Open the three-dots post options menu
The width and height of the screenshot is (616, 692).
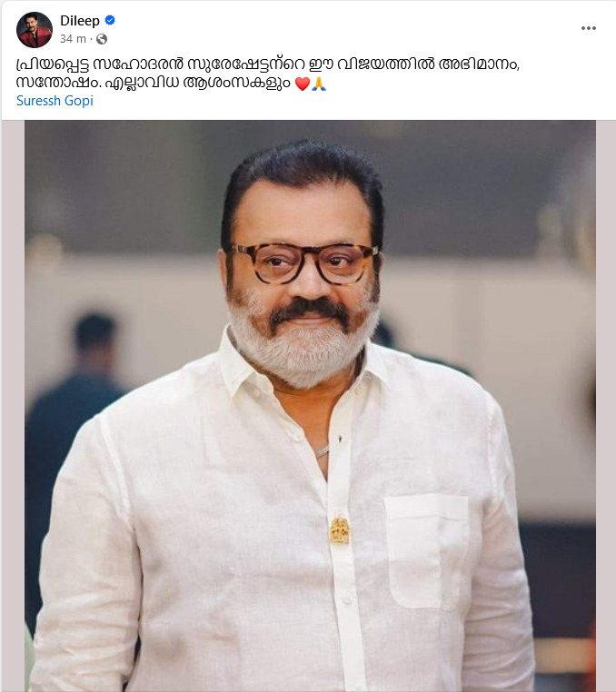[x=588, y=28]
